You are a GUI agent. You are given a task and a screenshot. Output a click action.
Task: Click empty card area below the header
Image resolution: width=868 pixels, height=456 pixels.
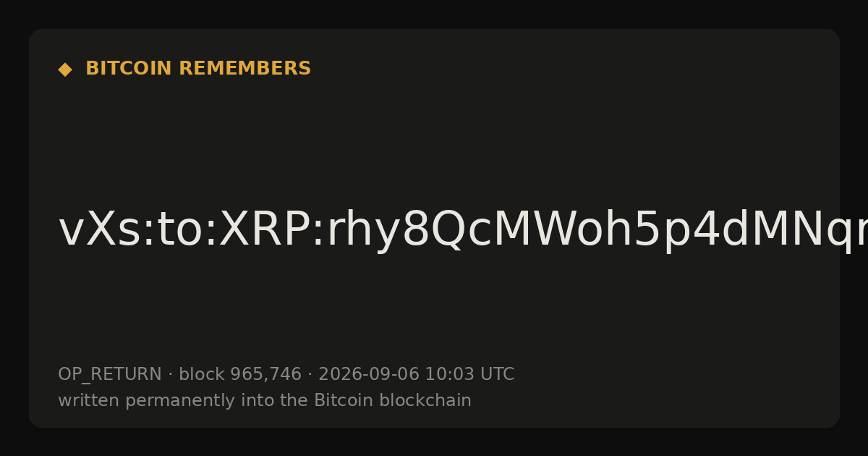pos(434,138)
